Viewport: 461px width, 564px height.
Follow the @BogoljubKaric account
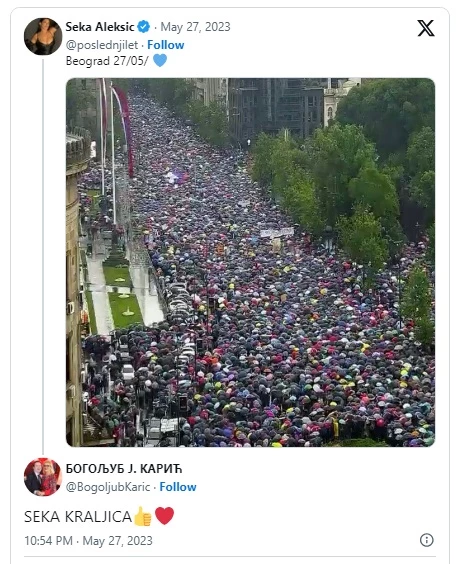[178, 487]
